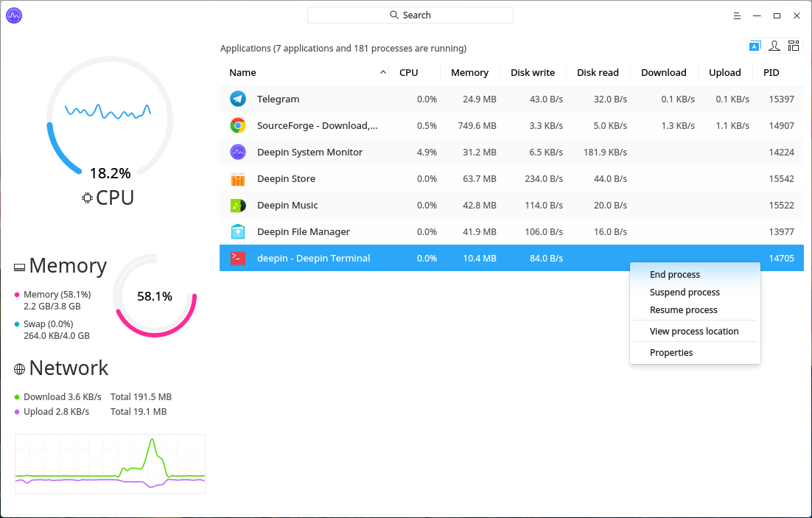Select the Deepin System Monitor row name
812x518 pixels.
click(x=309, y=152)
